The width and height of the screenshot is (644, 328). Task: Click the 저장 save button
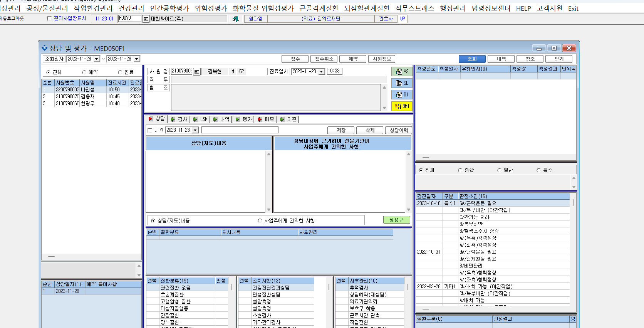click(341, 130)
